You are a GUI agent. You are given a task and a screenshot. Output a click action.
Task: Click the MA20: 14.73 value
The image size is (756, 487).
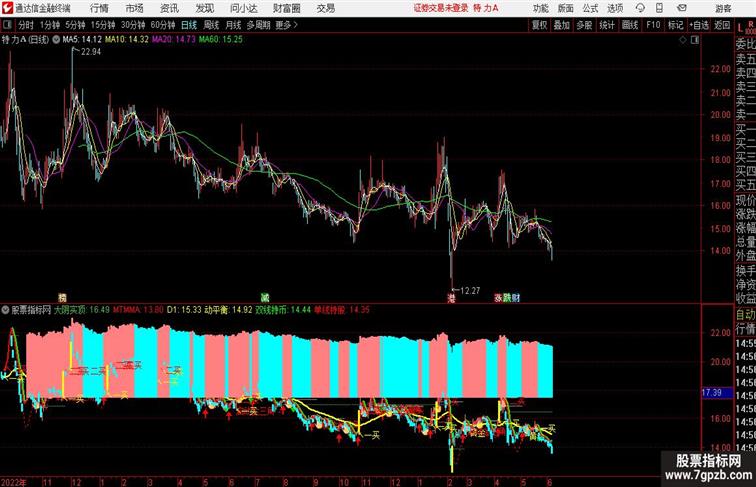click(174, 40)
